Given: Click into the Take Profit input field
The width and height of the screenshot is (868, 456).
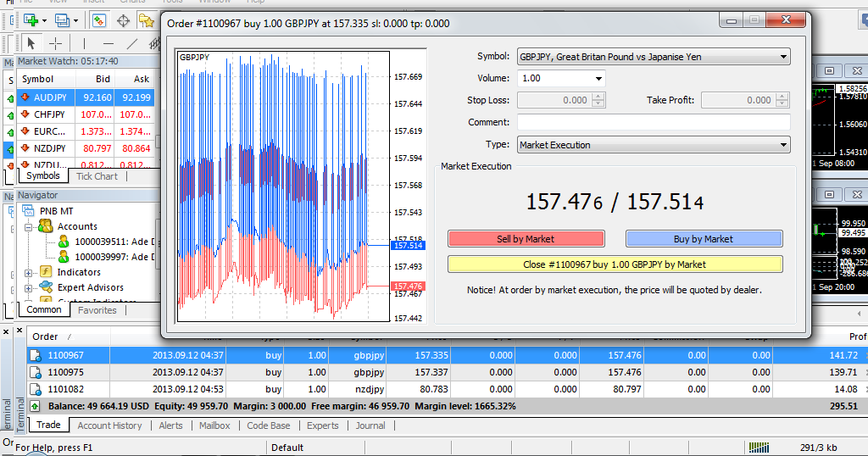Looking at the screenshot, I should pos(738,100).
